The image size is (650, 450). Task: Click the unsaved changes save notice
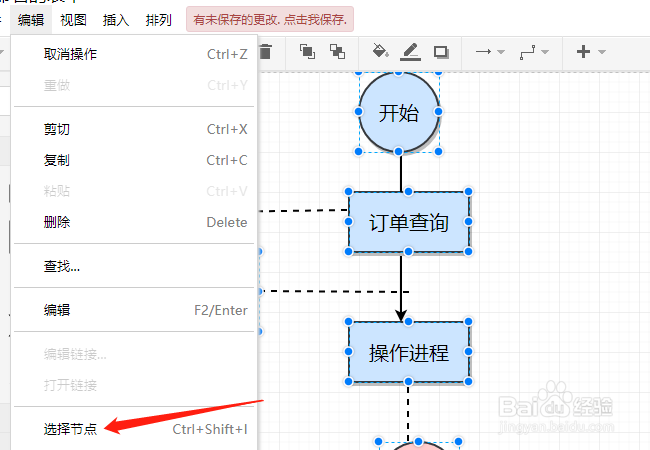(x=270, y=19)
